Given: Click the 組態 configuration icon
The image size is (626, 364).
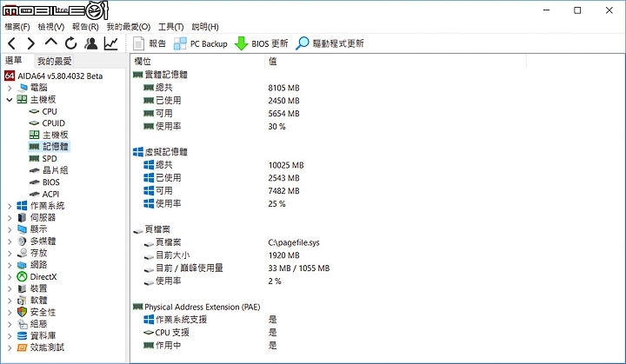Looking at the screenshot, I should coord(22,324).
